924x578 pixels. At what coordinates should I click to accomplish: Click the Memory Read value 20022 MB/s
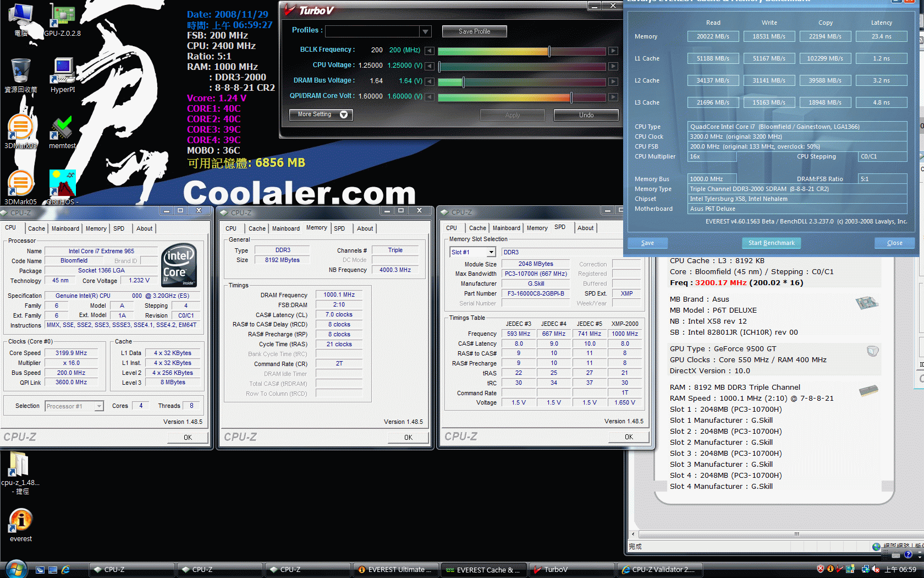click(x=713, y=36)
